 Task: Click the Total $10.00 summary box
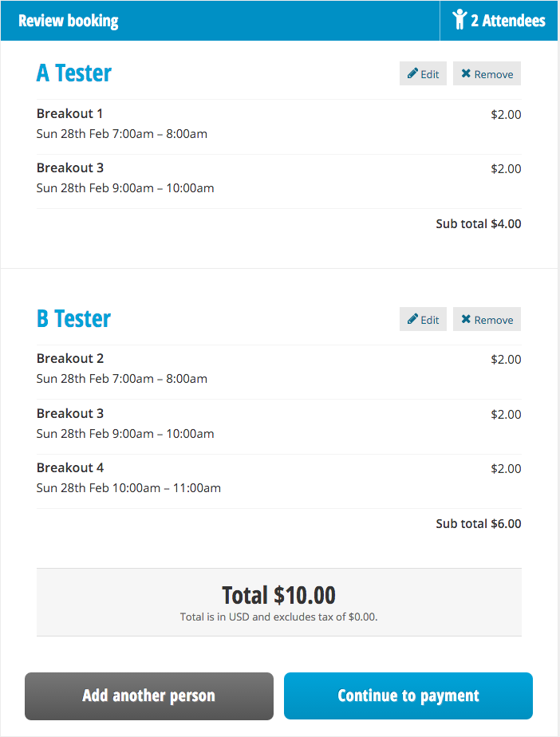(278, 602)
